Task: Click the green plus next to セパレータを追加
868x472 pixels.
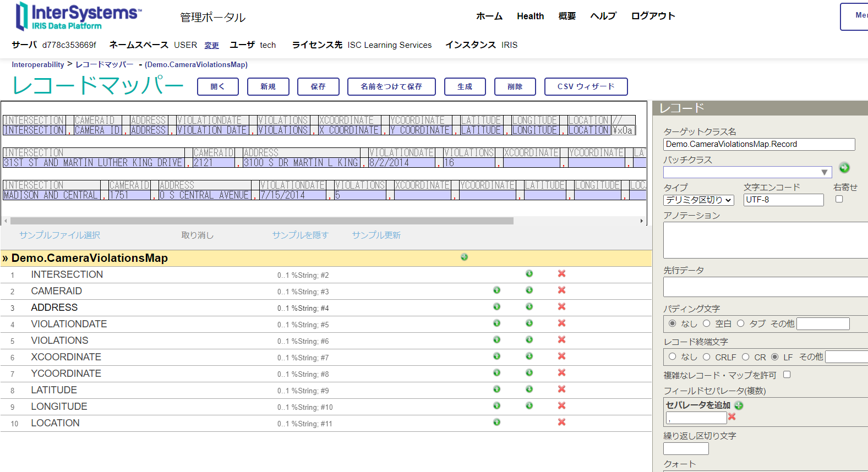Action: (739, 405)
